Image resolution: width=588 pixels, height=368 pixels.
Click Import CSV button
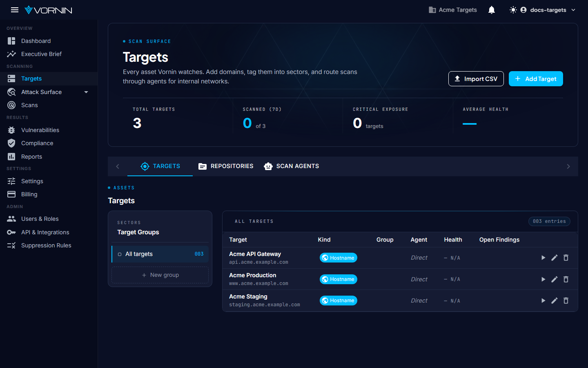coord(476,79)
